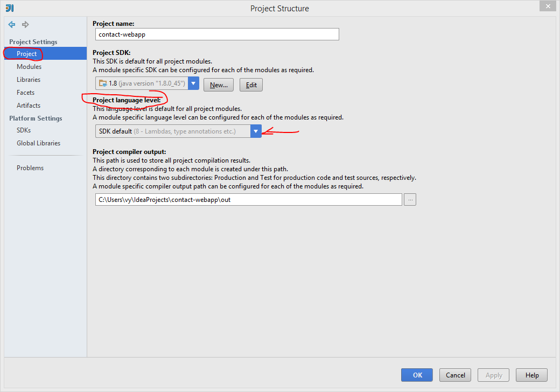
Task: Click the IntelliJ IDEA logo icon
Action: 10,8
